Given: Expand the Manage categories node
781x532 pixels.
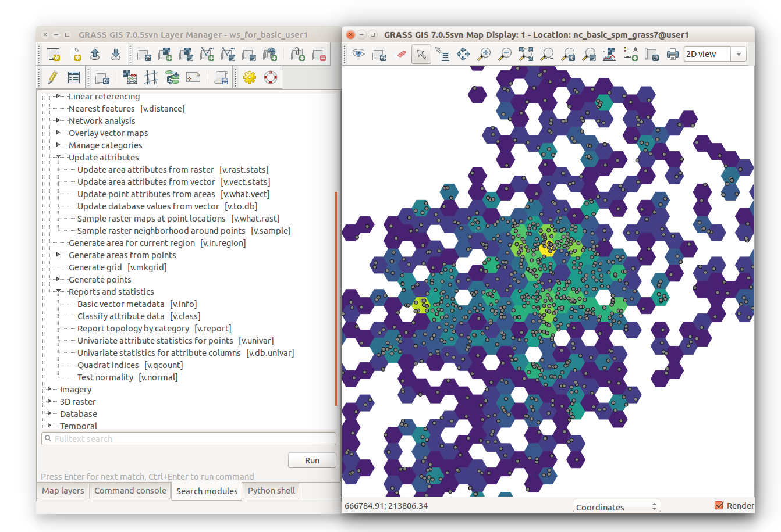Looking at the screenshot, I should (x=58, y=145).
